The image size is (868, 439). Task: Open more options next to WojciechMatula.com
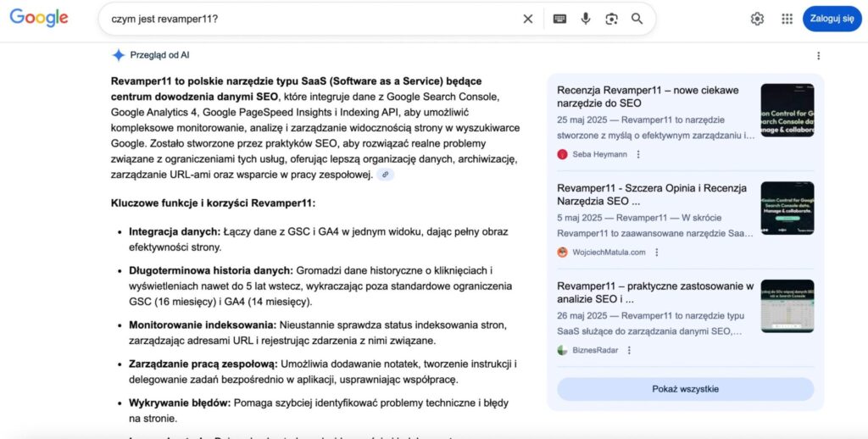657,253
